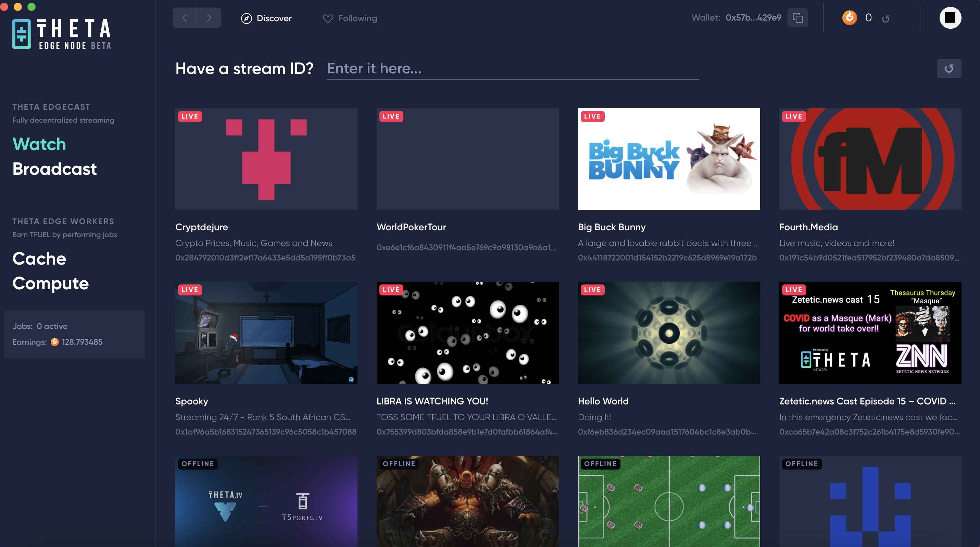Click the LIBRA IS WATCHING YOU stream
The height and width of the screenshot is (547, 980).
coord(467,332)
